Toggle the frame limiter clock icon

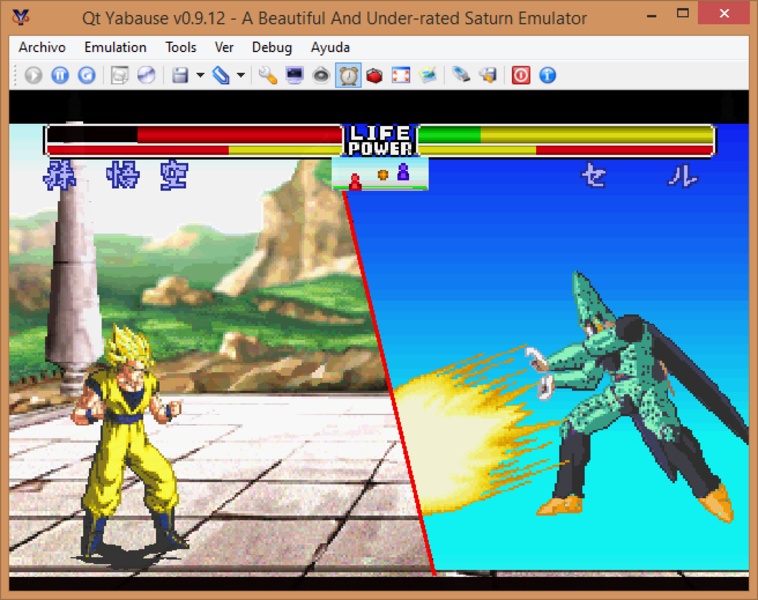348,75
